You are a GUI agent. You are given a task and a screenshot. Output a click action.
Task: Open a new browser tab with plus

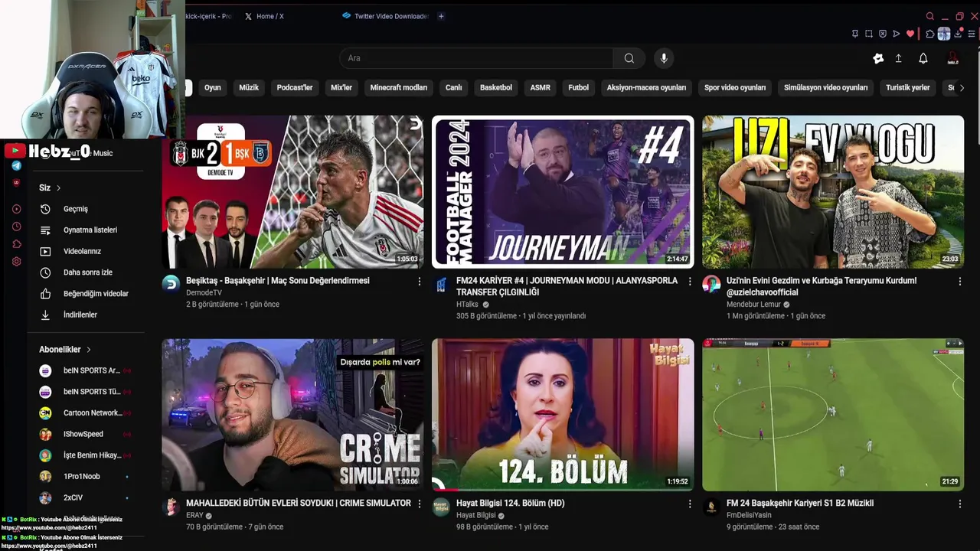pyautogui.click(x=441, y=16)
